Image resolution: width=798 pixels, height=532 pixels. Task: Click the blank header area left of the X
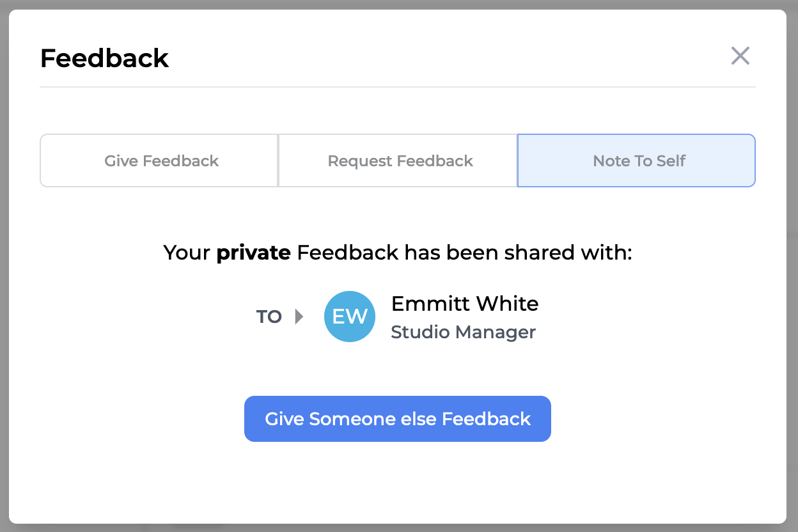point(448,58)
